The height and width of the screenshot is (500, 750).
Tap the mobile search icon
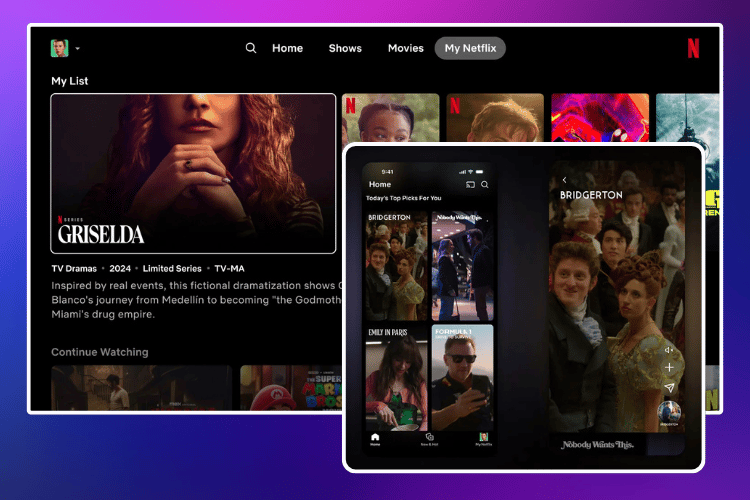click(485, 185)
